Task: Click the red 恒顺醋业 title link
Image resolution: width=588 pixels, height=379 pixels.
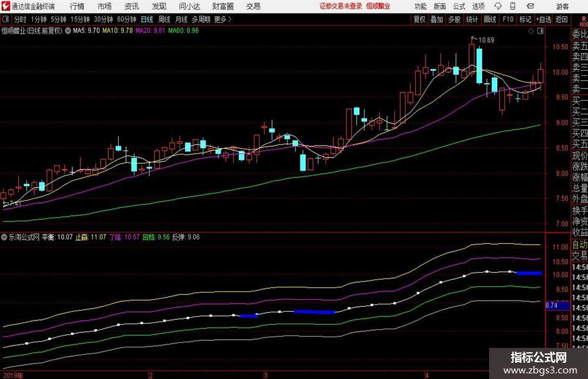Action: (x=378, y=6)
